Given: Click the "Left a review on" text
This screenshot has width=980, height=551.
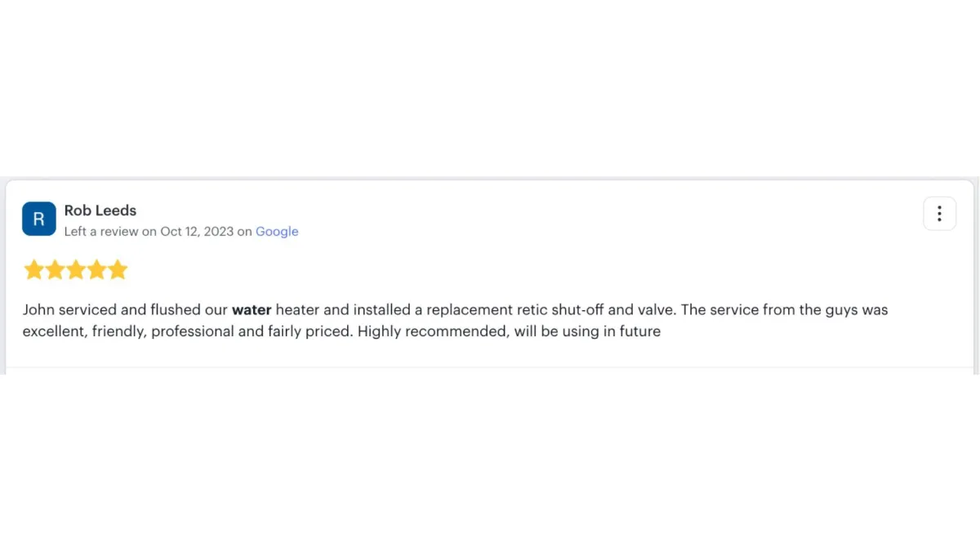Looking at the screenshot, I should click(x=110, y=232).
